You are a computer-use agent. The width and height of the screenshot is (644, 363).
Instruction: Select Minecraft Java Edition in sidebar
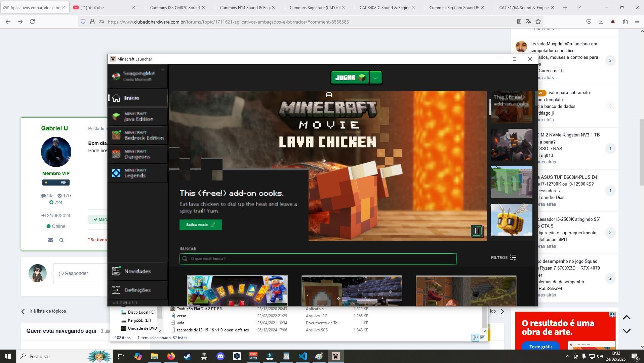[137, 117]
